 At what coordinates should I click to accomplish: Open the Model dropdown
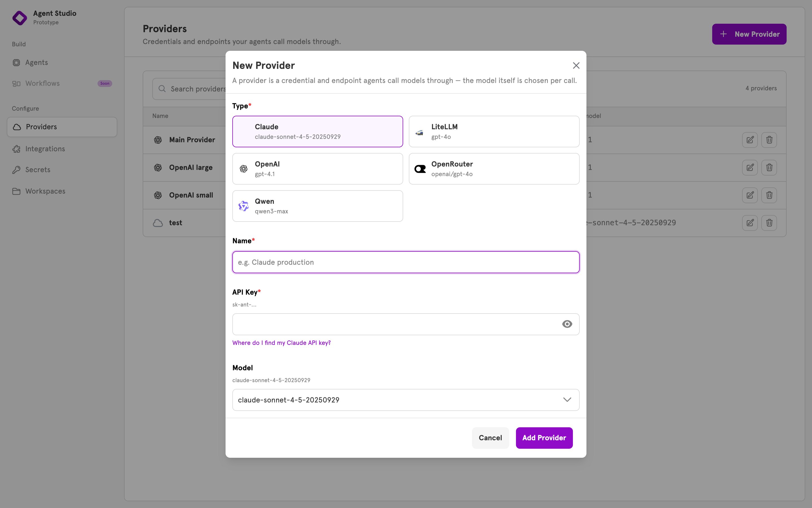[x=406, y=400]
